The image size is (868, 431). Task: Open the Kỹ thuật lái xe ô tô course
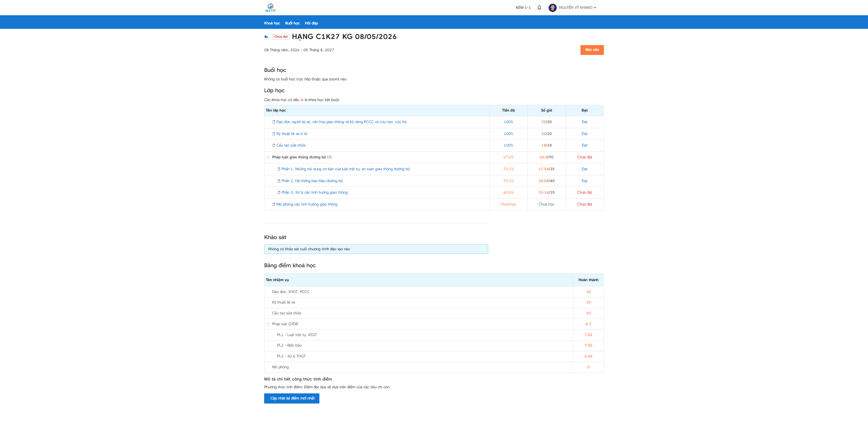click(292, 134)
